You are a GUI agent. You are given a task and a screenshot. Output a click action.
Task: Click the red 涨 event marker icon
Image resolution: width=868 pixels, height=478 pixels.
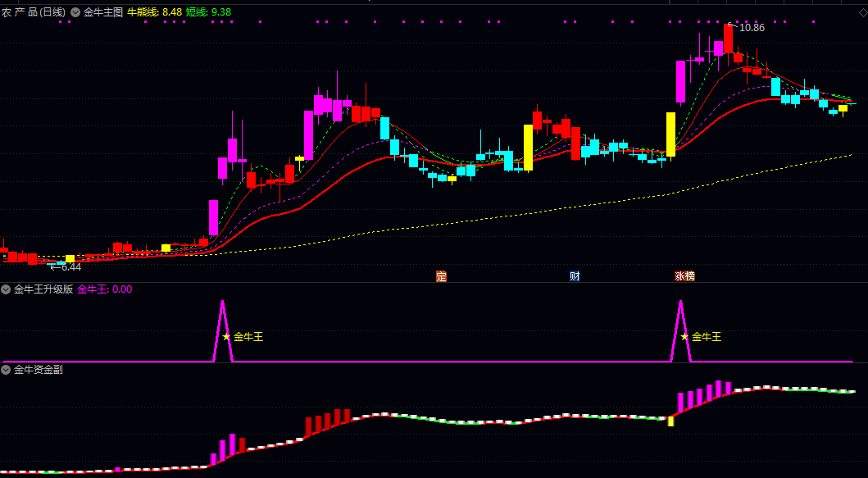pyautogui.click(x=679, y=275)
